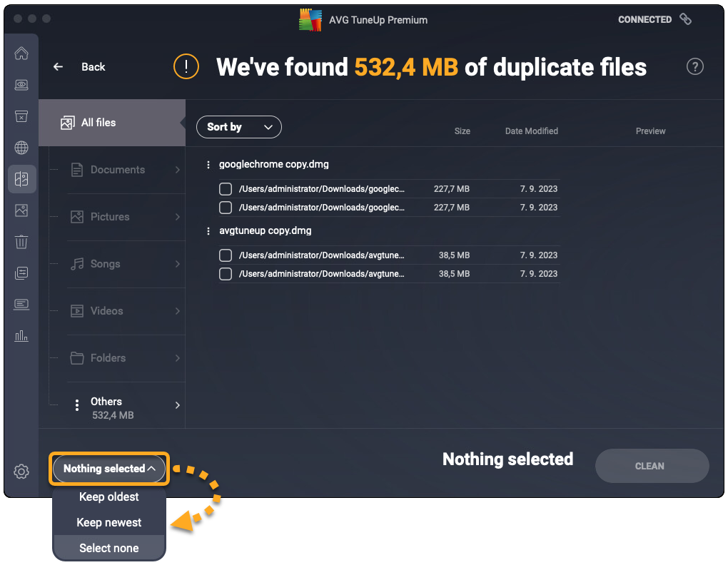728x565 pixels.
Task: Choose Keep oldest from the menu
Action: click(109, 497)
